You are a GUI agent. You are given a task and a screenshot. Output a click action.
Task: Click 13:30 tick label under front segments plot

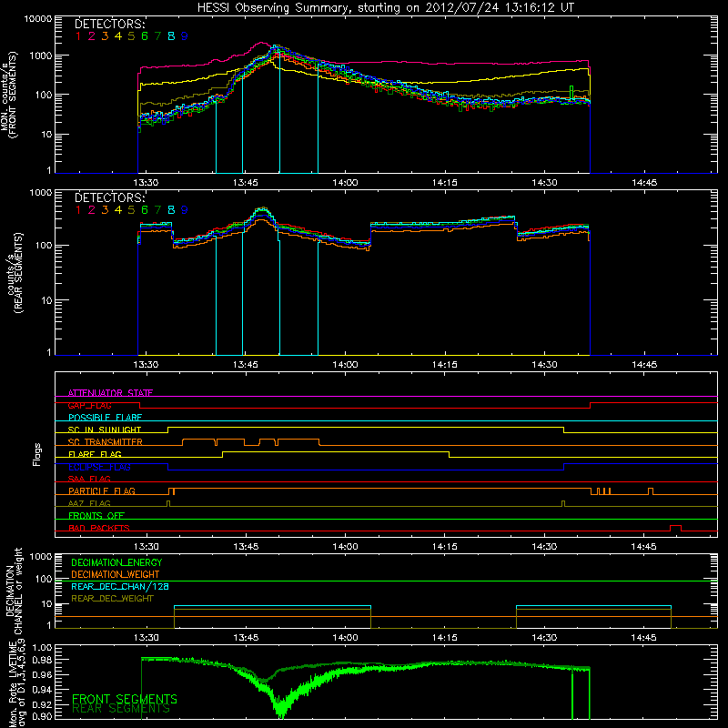click(x=146, y=183)
